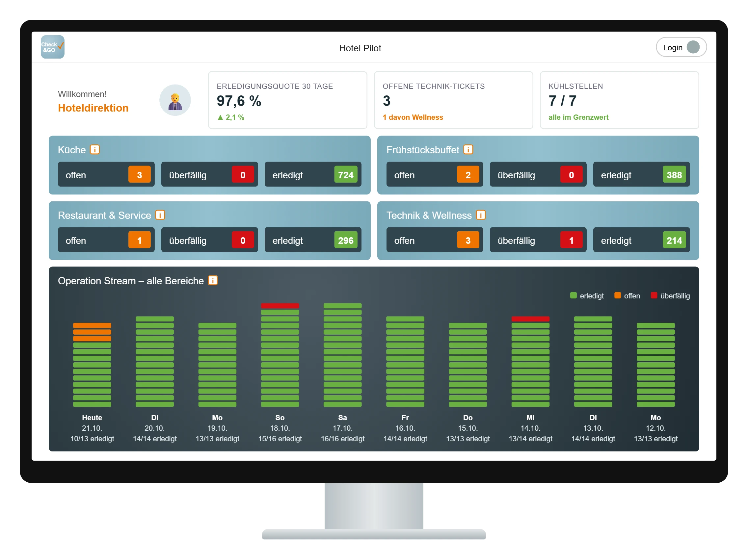Click the "1 davon Wellness" text
The image size is (748, 560).
413,117
